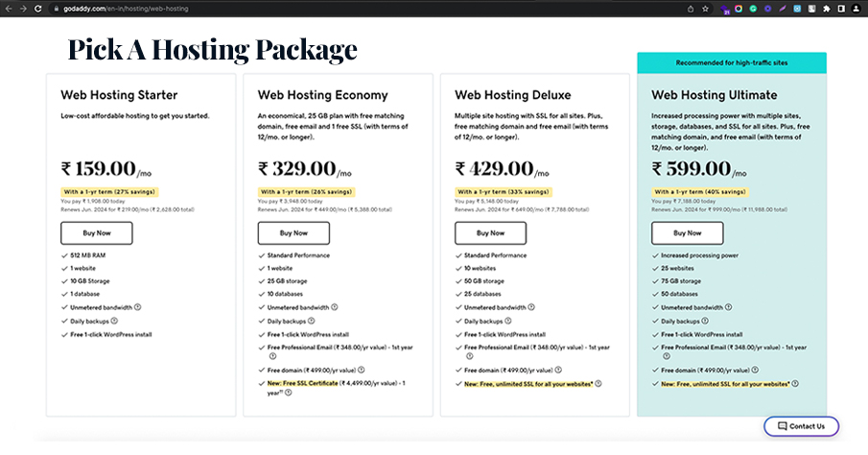This screenshot has height=455, width=868.
Task: Click Buy Now for Web Hosting Starter
Action: [x=96, y=233]
